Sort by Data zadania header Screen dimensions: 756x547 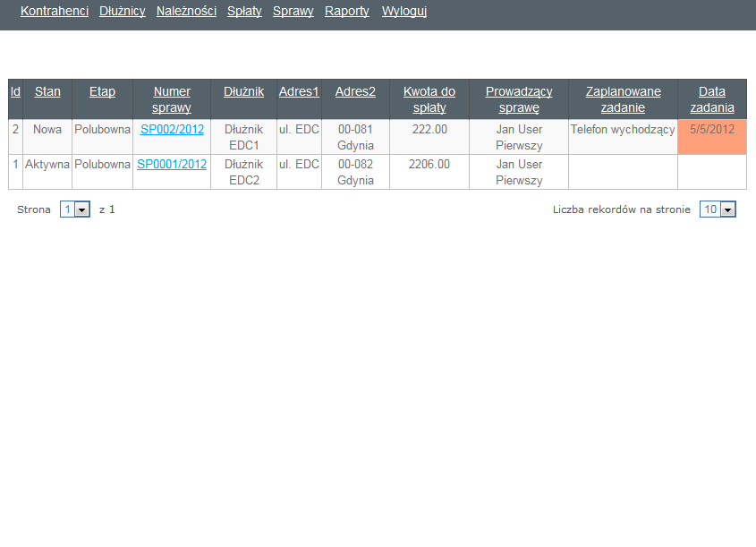[x=712, y=99]
